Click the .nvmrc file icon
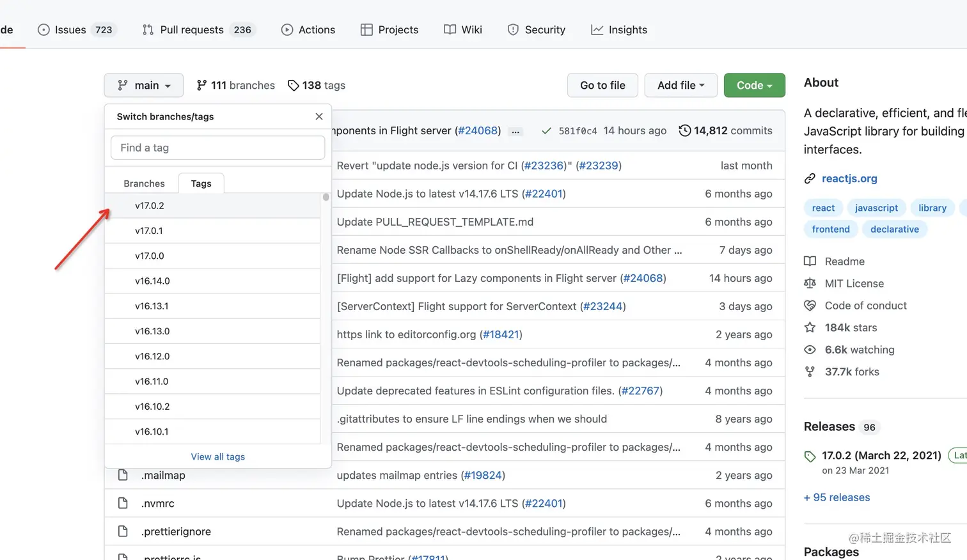Viewport: 967px width, 560px height. click(123, 503)
